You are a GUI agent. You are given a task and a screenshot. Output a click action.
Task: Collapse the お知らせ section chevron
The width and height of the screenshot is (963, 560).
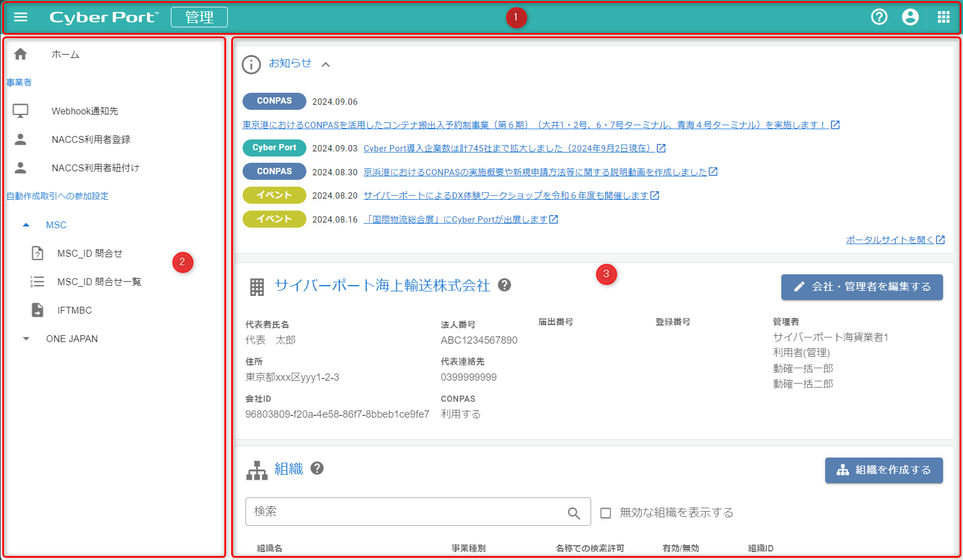[x=326, y=64]
